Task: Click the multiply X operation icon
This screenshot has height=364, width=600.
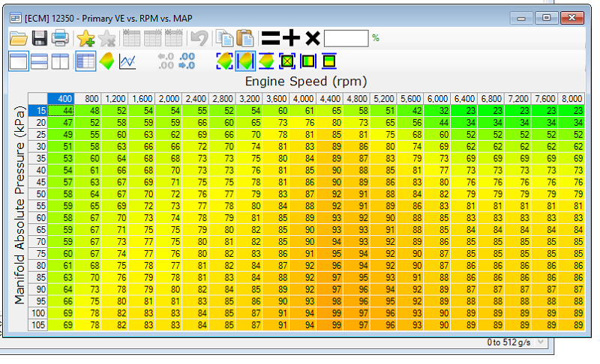Action: (x=313, y=38)
